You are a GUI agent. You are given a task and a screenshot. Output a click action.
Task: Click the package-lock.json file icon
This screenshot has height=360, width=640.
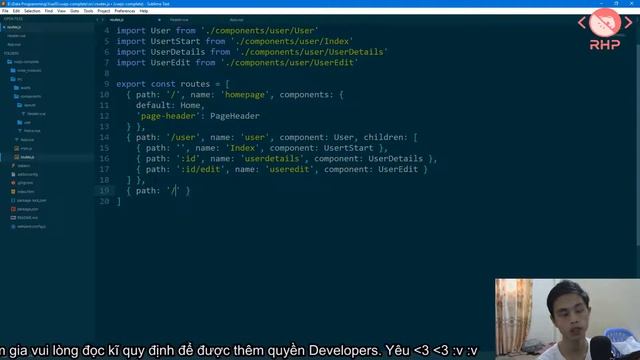coord(13,200)
